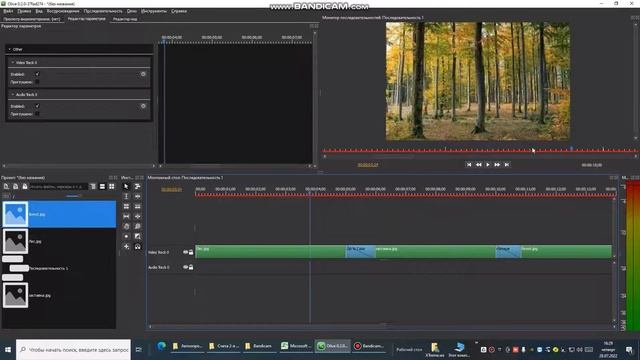Select the Track Select tool beside the pointer
Screen dimensions: 640x360
pos(138,187)
